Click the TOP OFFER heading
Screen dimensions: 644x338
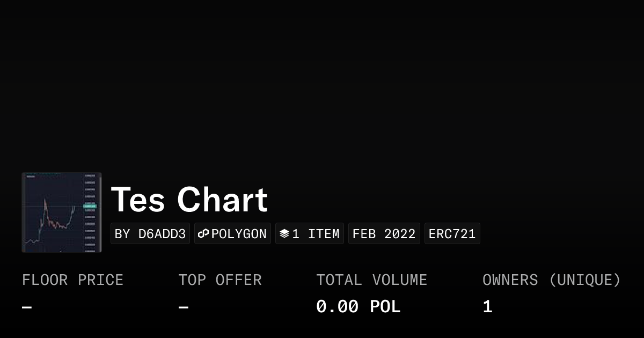pyautogui.click(x=220, y=280)
